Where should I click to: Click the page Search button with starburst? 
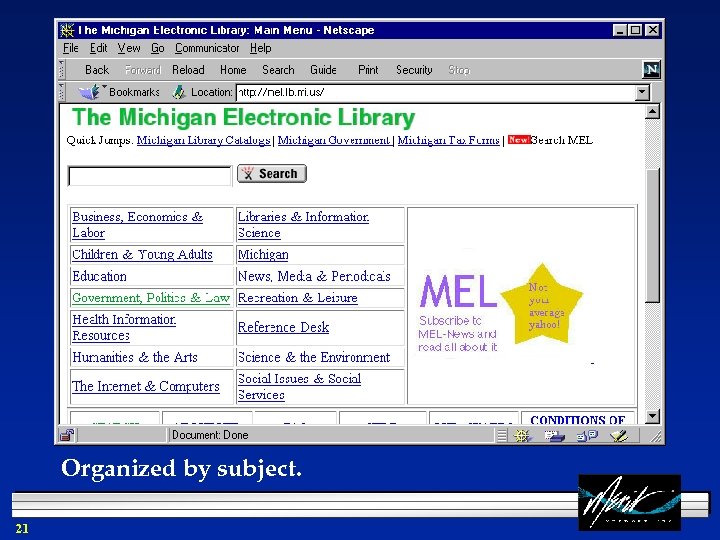[x=272, y=174]
